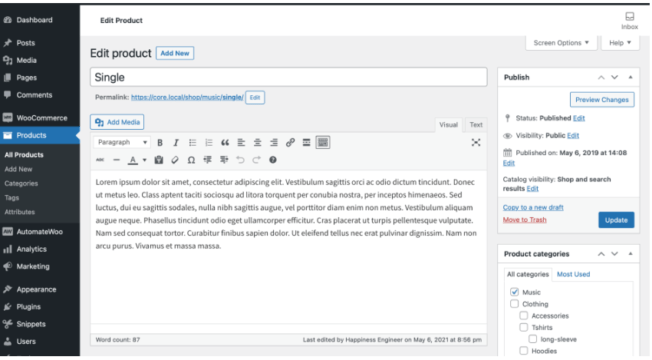Align text center
This screenshot has width=652, height=360.
point(257,143)
